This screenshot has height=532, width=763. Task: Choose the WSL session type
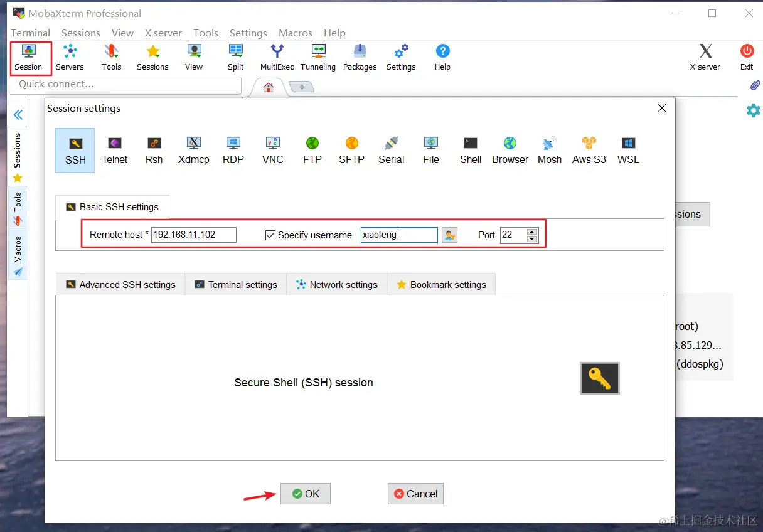click(x=628, y=151)
